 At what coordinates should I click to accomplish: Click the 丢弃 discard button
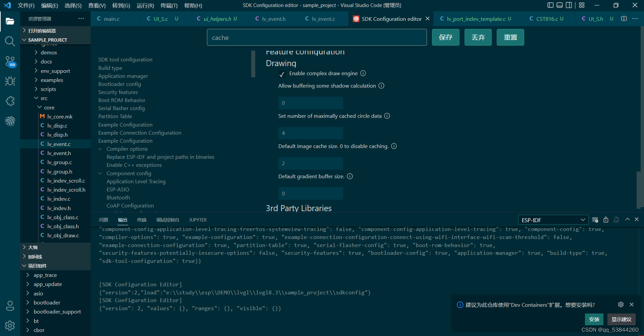tap(478, 37)
